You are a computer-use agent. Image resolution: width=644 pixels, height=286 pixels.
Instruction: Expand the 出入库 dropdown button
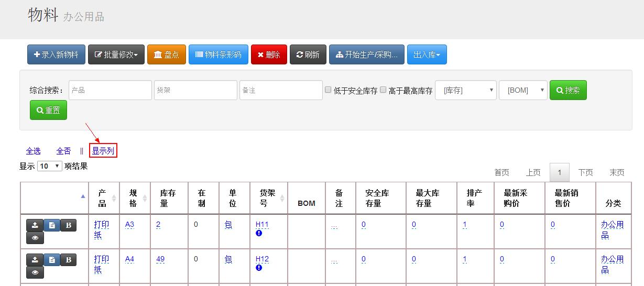427,54
